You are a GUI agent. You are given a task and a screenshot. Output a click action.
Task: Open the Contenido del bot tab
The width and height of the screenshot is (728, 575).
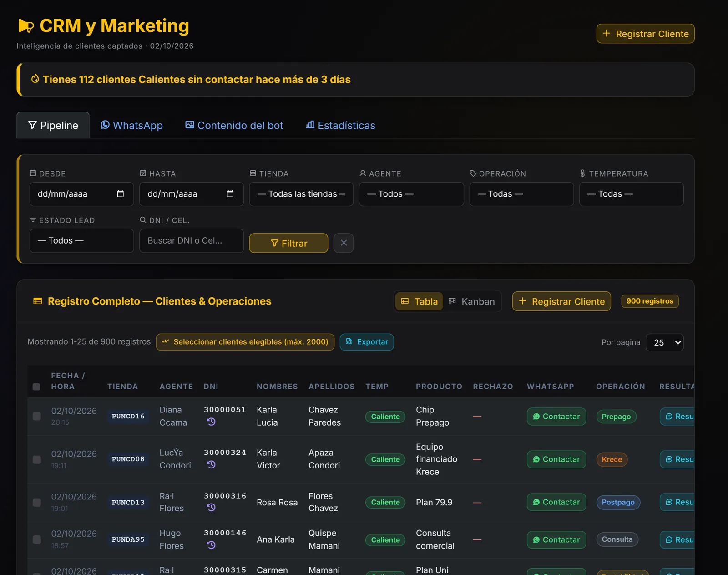click(x=234, y=125)
